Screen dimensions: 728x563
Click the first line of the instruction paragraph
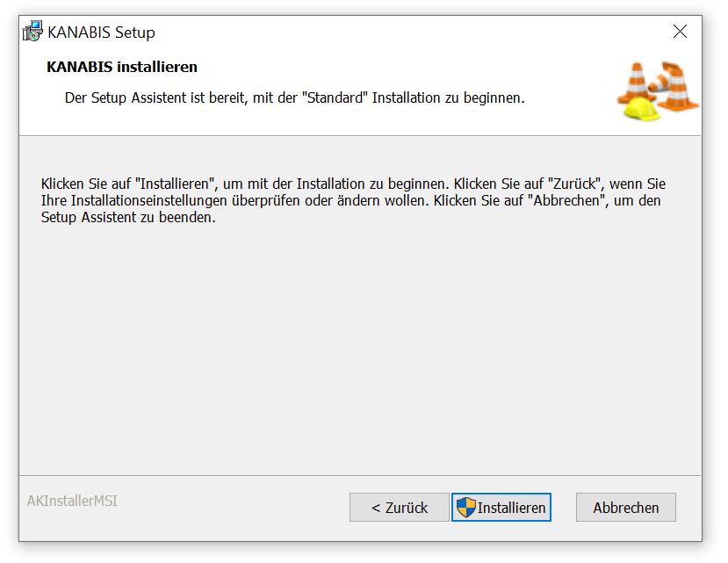click(353, 184)
